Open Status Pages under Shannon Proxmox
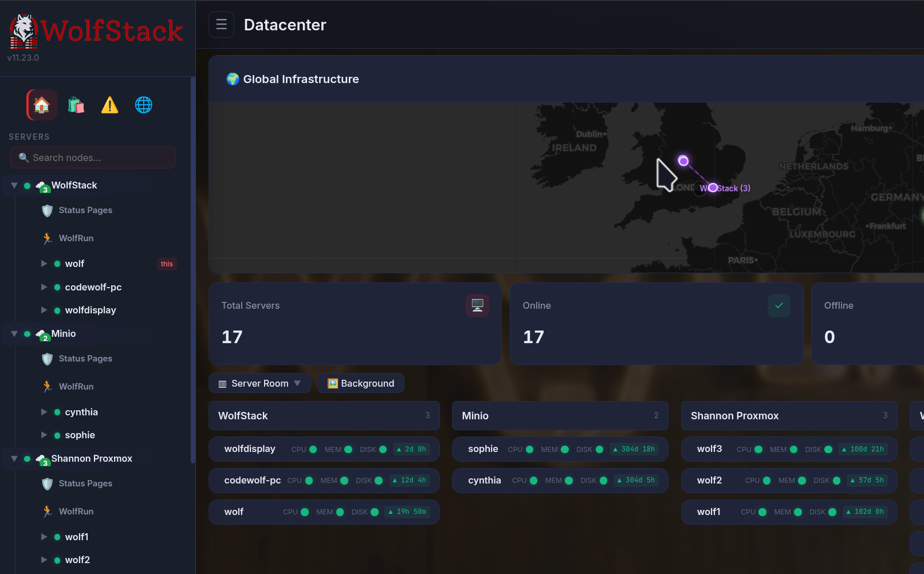Screen dimensions: 924x574 85,483
